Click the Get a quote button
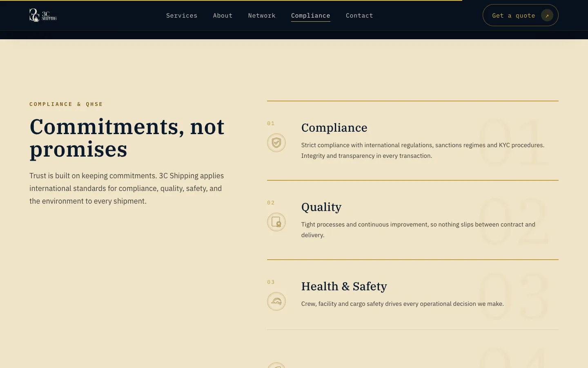Screen dimensions: 588x368 tap(521, 15)
